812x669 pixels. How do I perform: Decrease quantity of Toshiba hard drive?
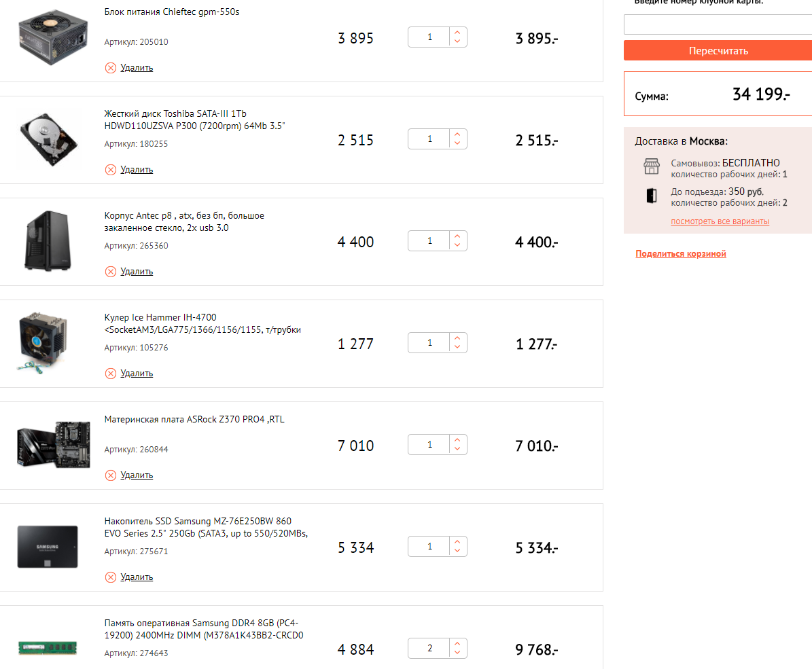click(457, 143)
